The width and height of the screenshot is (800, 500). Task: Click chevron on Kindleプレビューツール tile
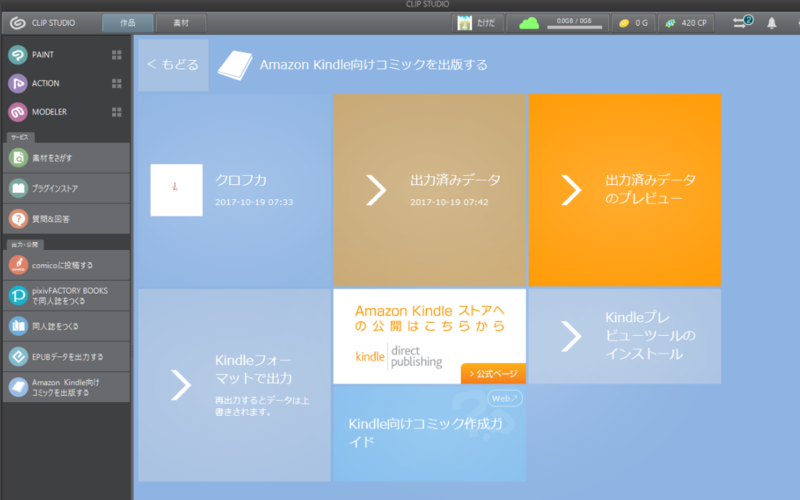(x=571, y=336)
